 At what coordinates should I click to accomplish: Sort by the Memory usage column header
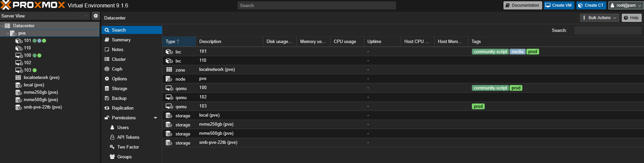pyautogui.click(x=313, y=41)
